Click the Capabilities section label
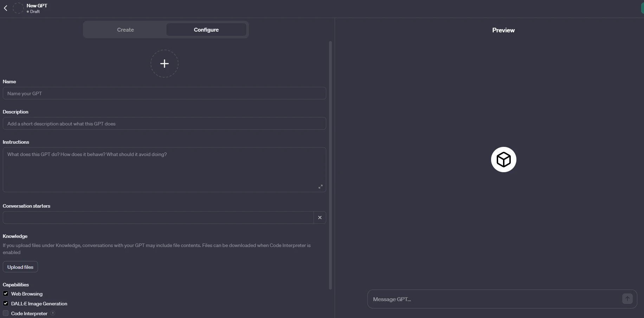Screen dimensions: 644x318 pos(16,285)
